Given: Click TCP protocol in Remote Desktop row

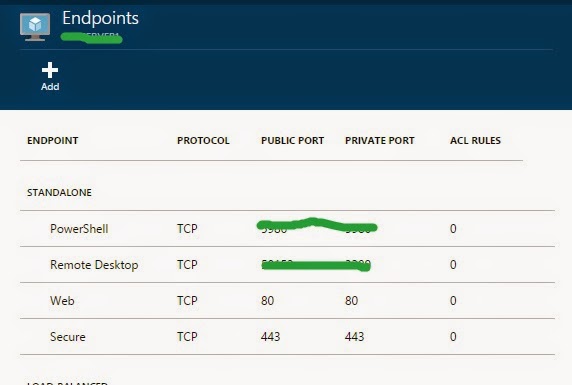Looking at the screenshot, I should [x=187, y=265].
